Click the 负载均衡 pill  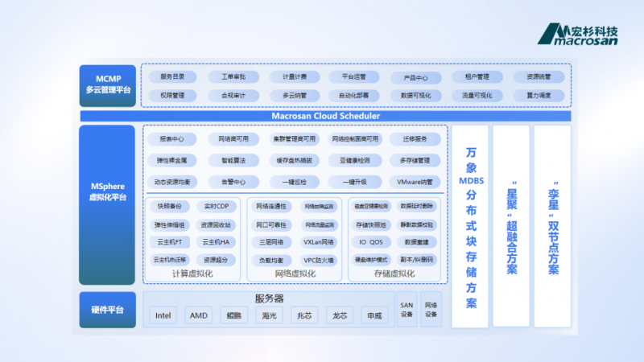point(271,260)
